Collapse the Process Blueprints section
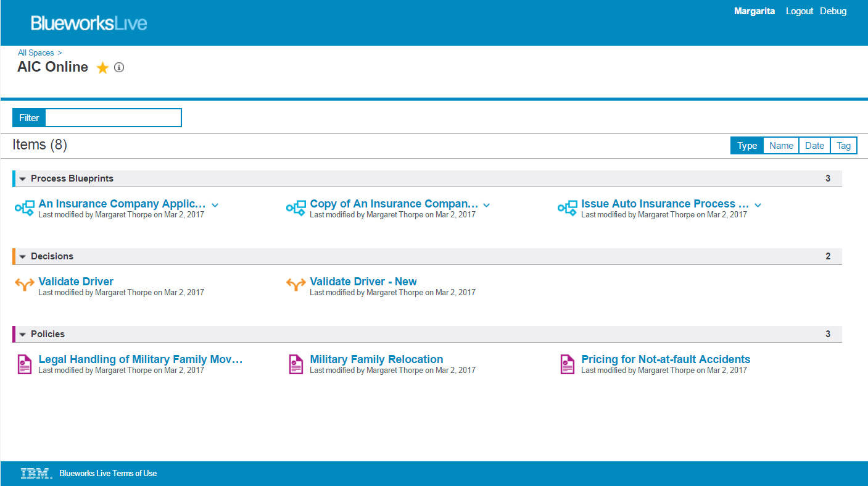868x486 pixels. coord(22,178)
